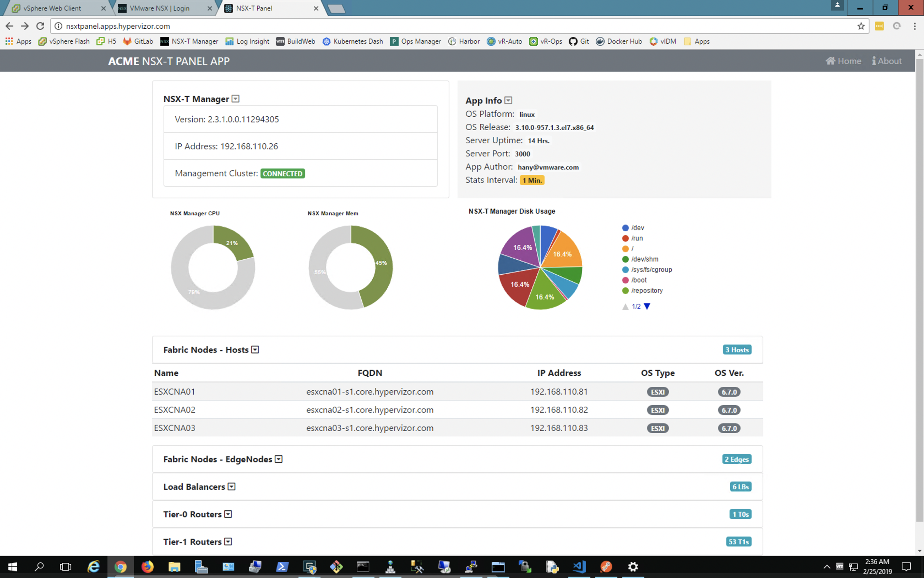This screenshot has width=924, height=578.
Task: Click the 1 T0s badge
Action: [x=740, y=514]
